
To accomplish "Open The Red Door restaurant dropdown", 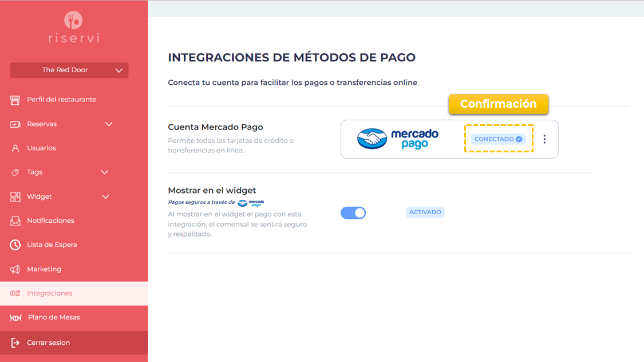I will click(69, 70).
